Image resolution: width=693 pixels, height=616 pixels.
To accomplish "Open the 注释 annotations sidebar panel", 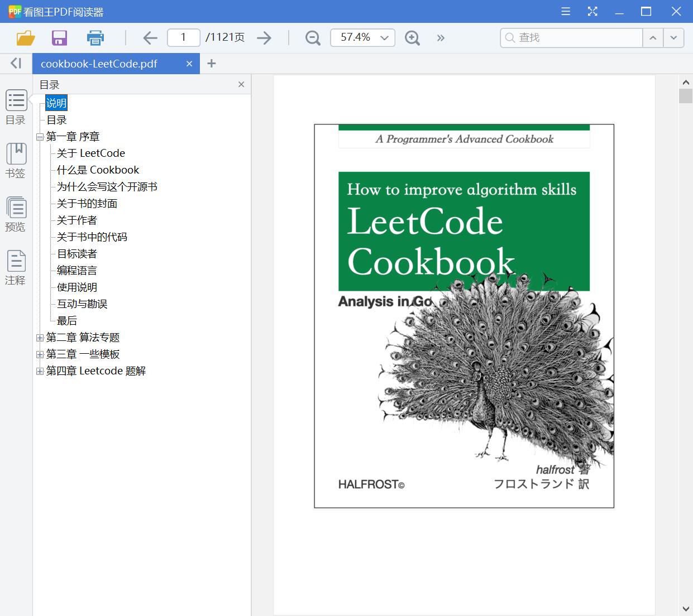I will click(16, 268).
